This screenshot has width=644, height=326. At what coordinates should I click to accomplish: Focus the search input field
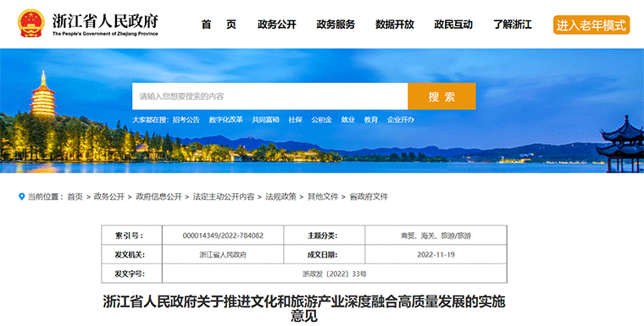(x=269, y=97)
